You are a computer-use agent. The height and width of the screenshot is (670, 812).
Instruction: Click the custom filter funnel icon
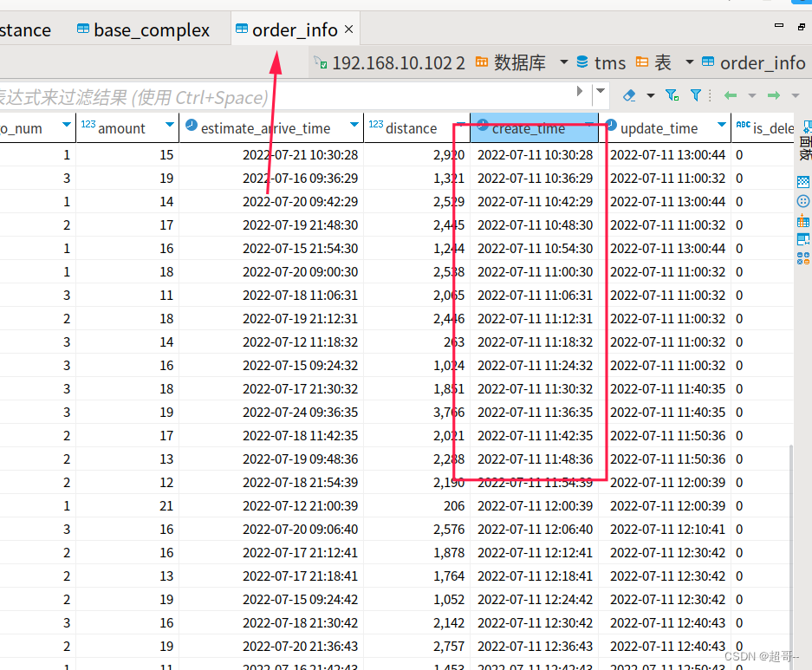tap(696, 95)
